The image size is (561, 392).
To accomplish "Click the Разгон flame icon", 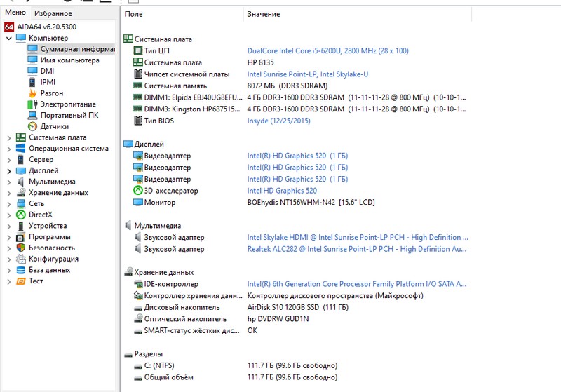I will click(x=32, y=93).
